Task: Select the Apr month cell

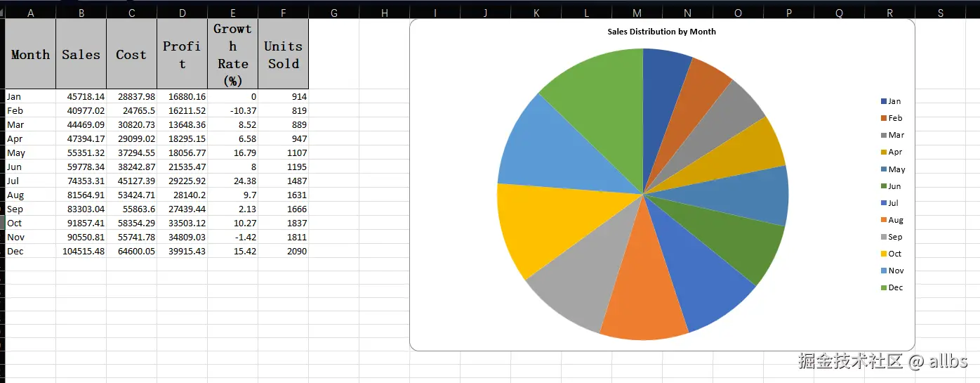Action: (x=30, y=138)
